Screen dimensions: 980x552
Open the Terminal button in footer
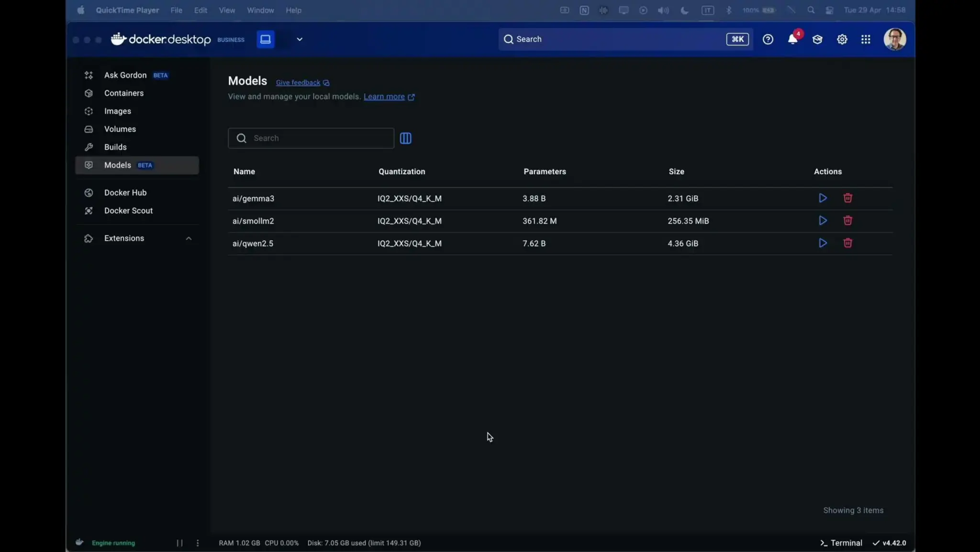point(841,543)
